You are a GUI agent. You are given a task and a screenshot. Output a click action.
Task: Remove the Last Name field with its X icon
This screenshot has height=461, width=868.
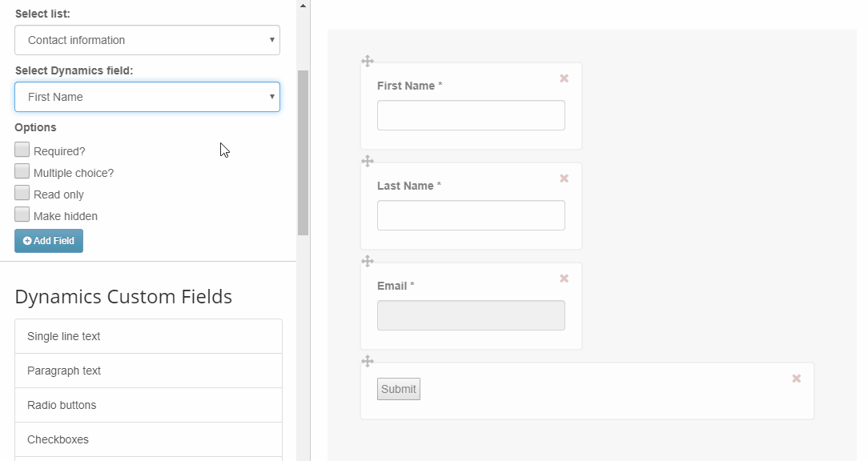(x=564, y=178)
